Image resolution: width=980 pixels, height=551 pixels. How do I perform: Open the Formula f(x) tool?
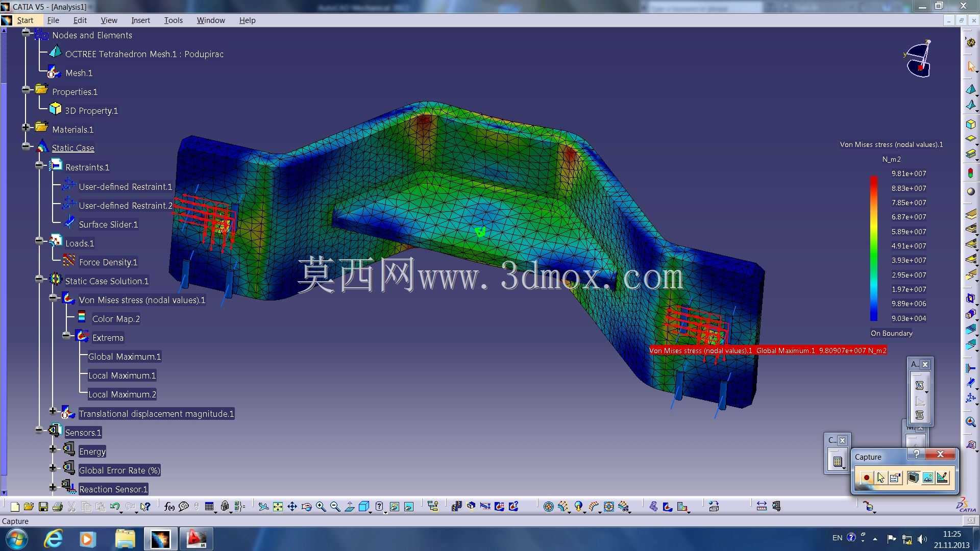click(169, 507)
